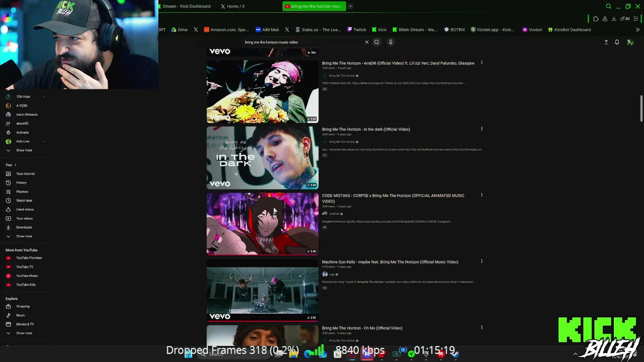Open YouTube Music from the sidebar
The image size is (644, 362).
pos(27,276)
